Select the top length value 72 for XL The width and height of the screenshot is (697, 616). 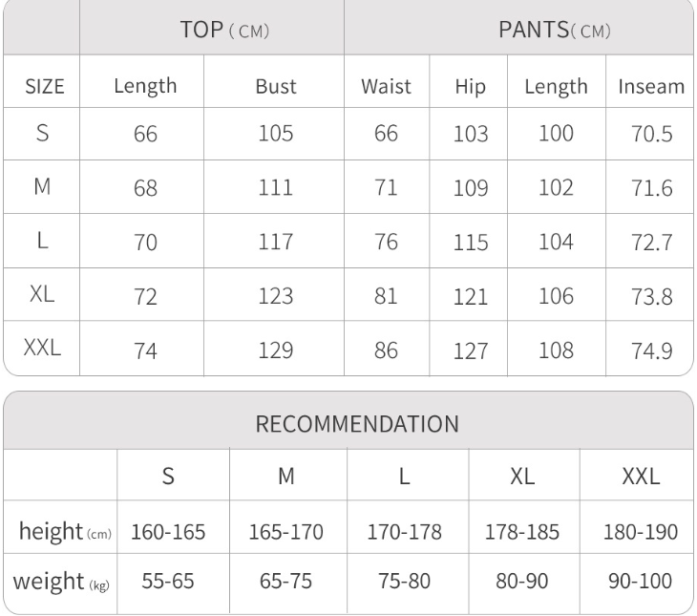[145, 297]
